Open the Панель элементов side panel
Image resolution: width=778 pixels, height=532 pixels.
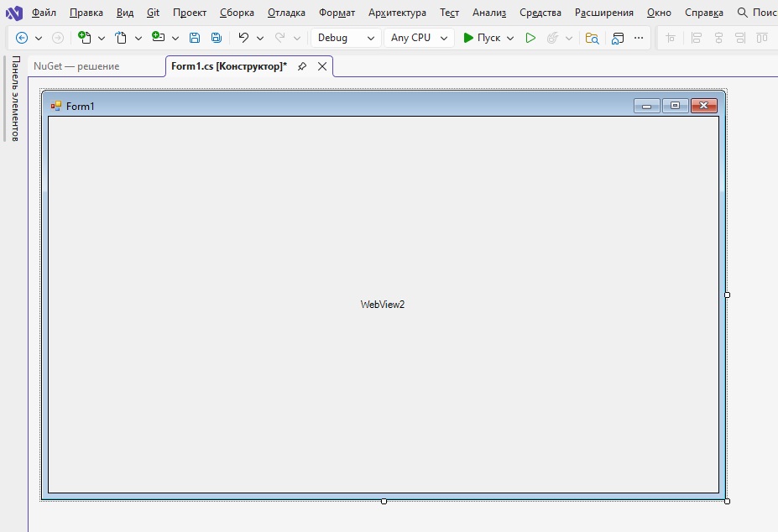point(15,99)
